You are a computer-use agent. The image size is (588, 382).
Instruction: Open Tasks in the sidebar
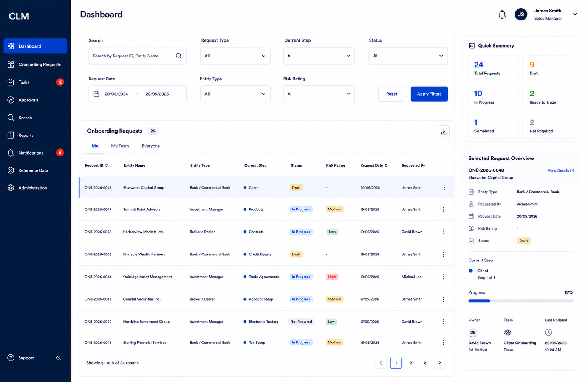point(36,82)
